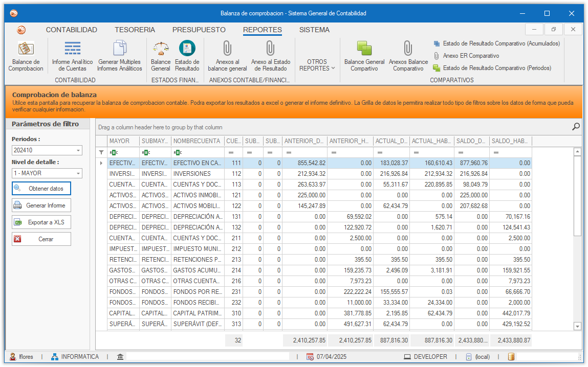The image size is (588, 367).
Task: Open the Balance de Comprobacion report icon
Action: coord(26,56)
